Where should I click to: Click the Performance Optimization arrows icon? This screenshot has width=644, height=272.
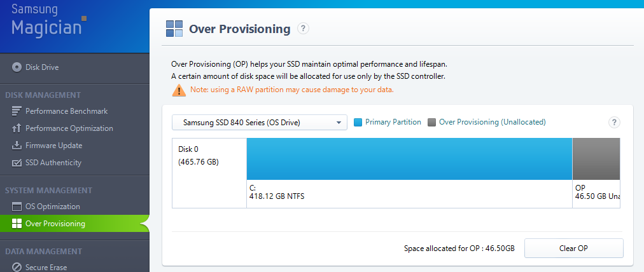pyautogui.click(x=17, y=128)
